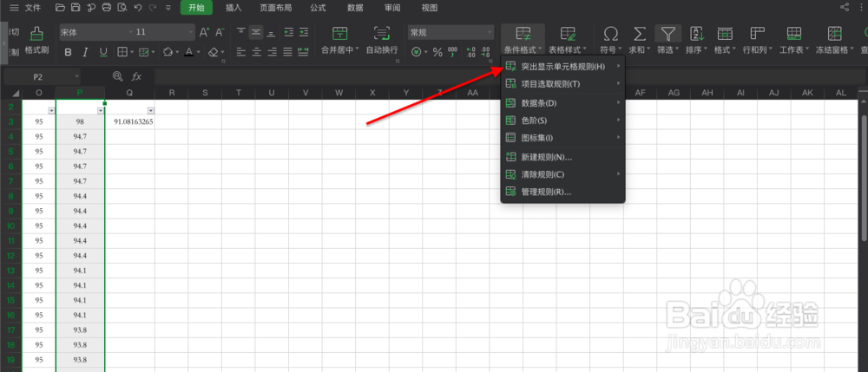Image resolution: width=868 pixels, height=372 pixels.
Task: Increase font size with A+ icon
Action: point(204,32)
